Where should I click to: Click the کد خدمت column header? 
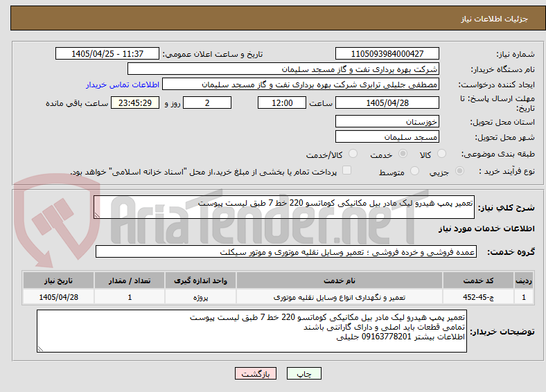click(x=479, y=280)
